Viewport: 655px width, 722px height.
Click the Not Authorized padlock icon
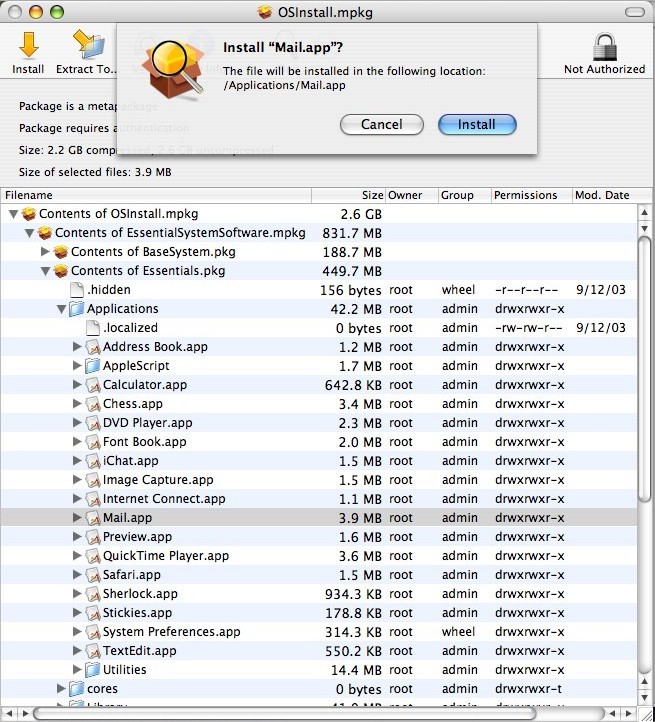click(604, 46)
